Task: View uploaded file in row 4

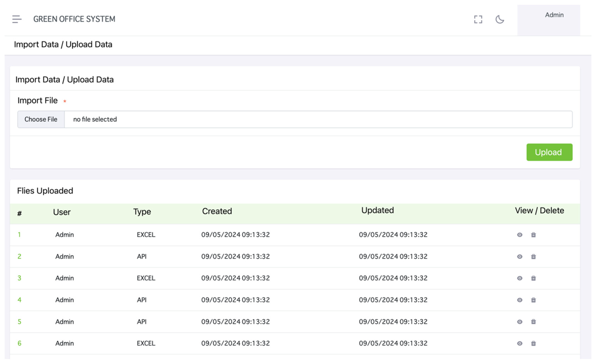Action: tap(519, 300)
